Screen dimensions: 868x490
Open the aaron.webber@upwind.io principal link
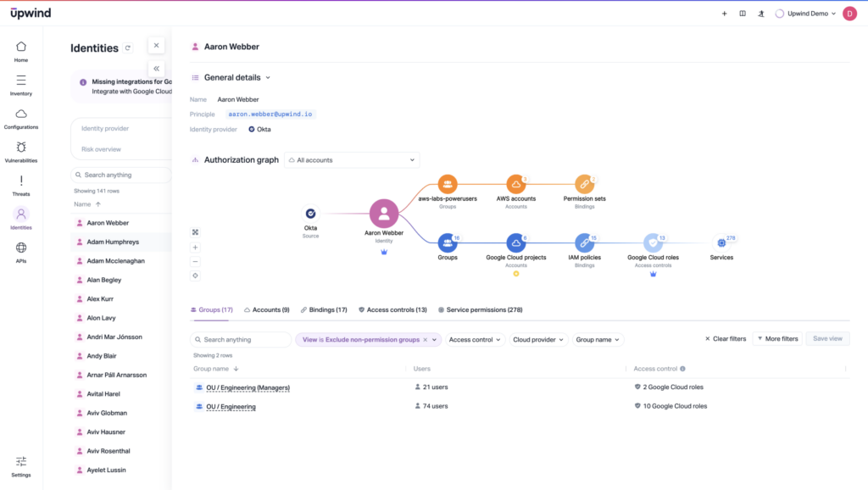point(270,114)
